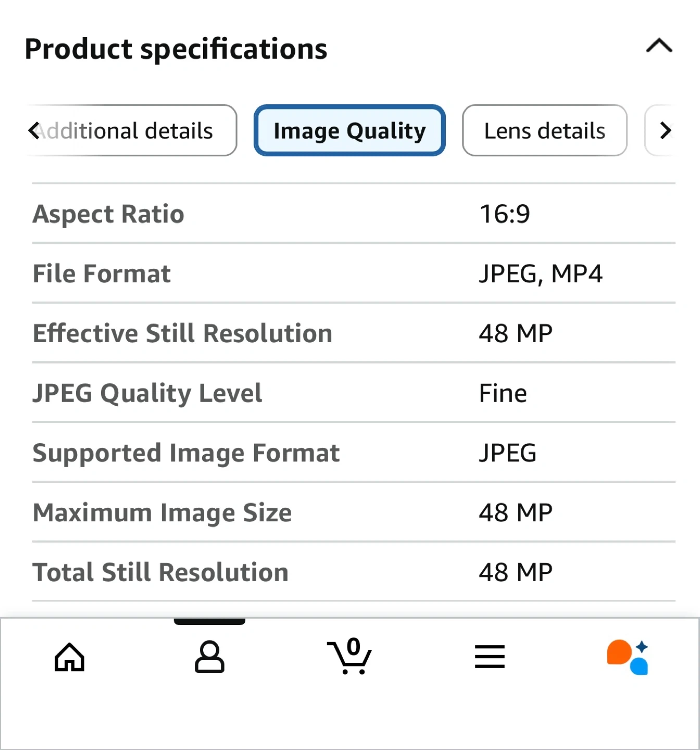700x750 pixels.
Task: Tap the Total Still Resolution label
Action: 160,572
